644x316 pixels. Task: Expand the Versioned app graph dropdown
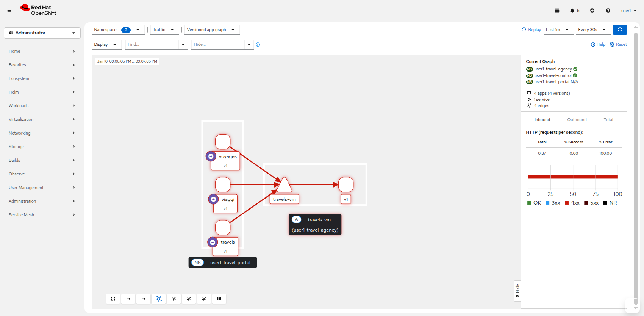pos(211,30)
